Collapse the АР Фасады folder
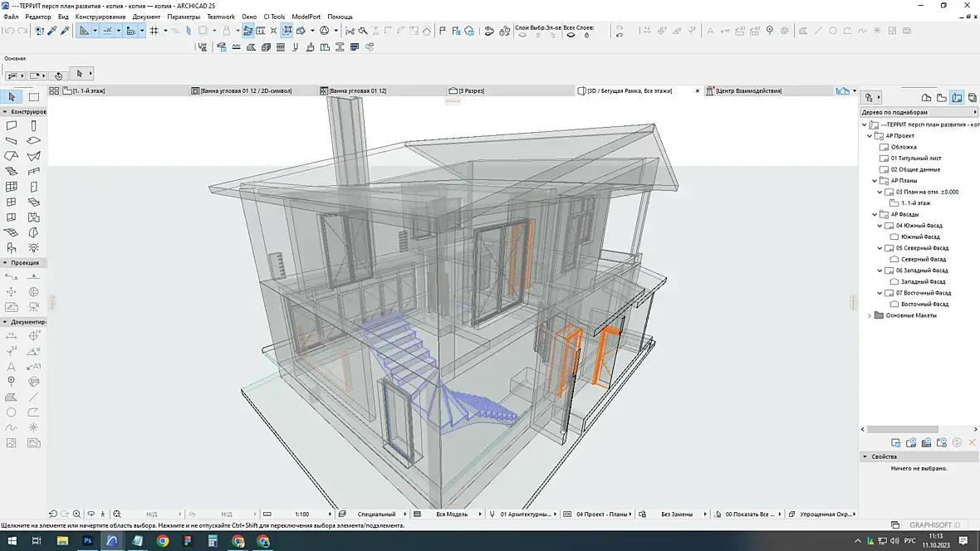980x551 pixels. pyautogui.click(x=875, y=214)
